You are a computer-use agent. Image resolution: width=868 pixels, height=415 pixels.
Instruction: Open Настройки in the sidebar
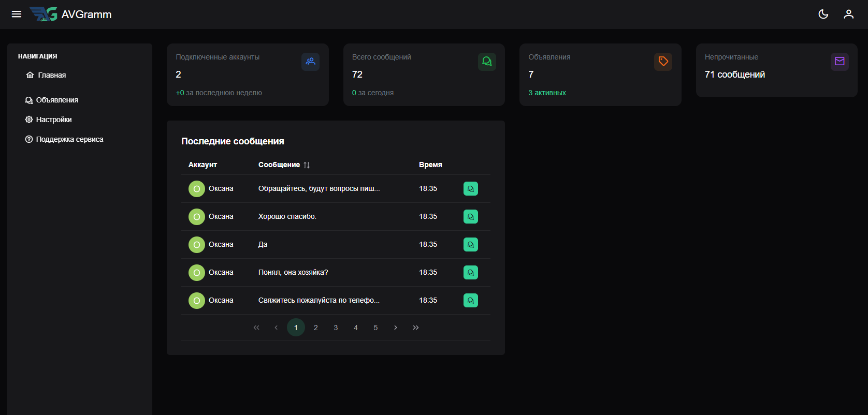(x=53, y=120)
